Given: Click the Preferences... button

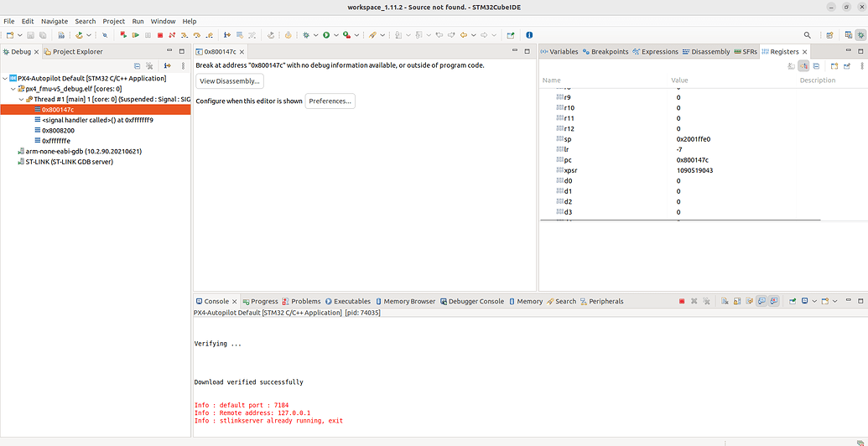Looking at the screenshot, I should tap(330, 101).
